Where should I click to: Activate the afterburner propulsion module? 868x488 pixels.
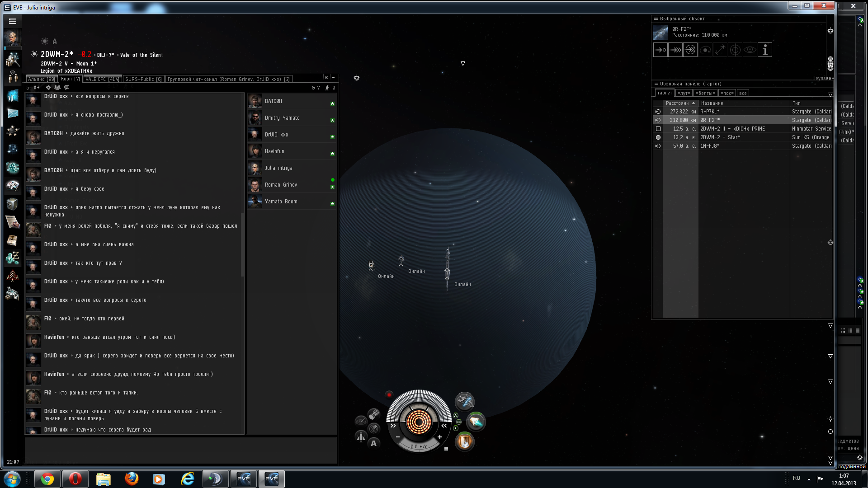(x=476, y=422)
